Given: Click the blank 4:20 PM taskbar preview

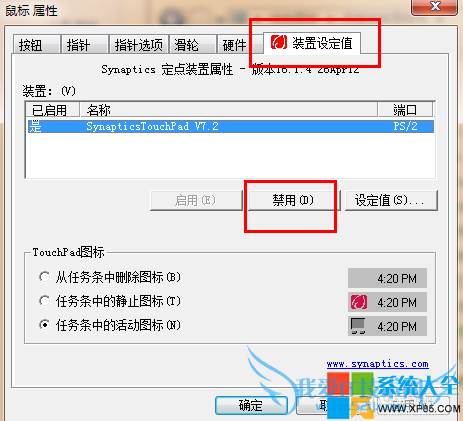Looking at the screenshot, I should coord(387,278).
